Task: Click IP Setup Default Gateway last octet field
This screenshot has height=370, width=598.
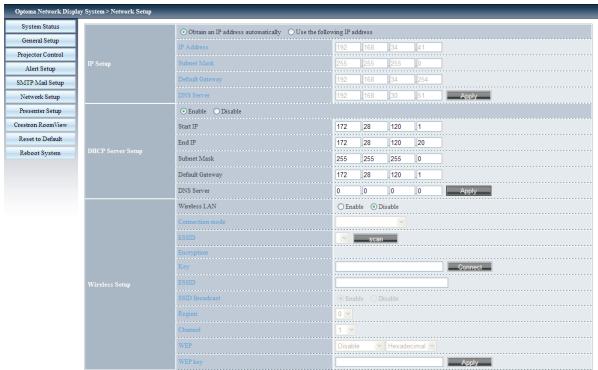Action: point(429,79)
